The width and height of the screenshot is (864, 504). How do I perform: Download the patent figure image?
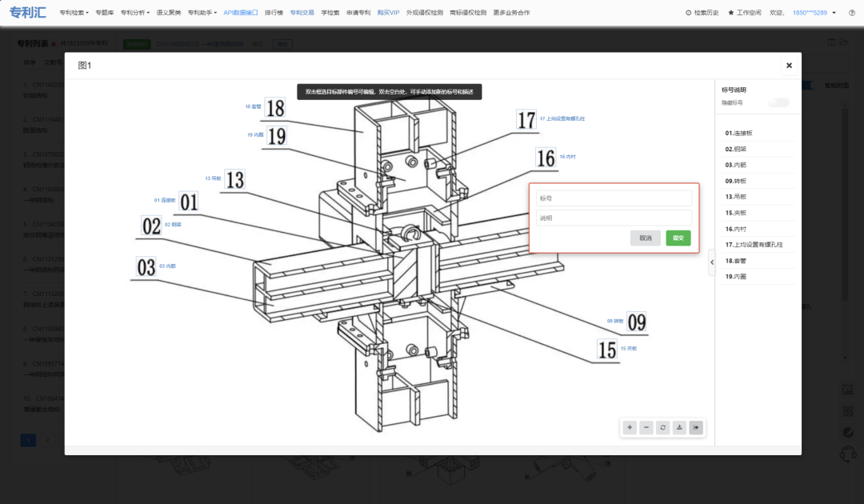(680, 428)
